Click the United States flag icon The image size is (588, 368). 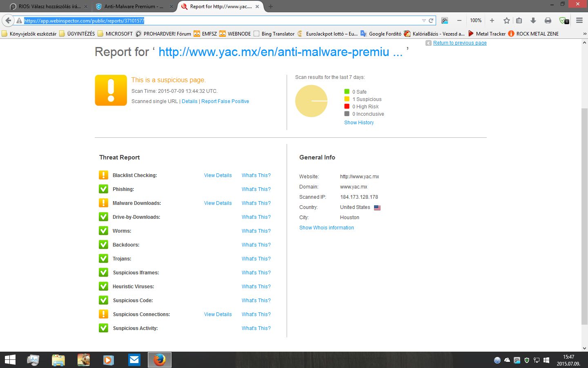pos(377,208)
